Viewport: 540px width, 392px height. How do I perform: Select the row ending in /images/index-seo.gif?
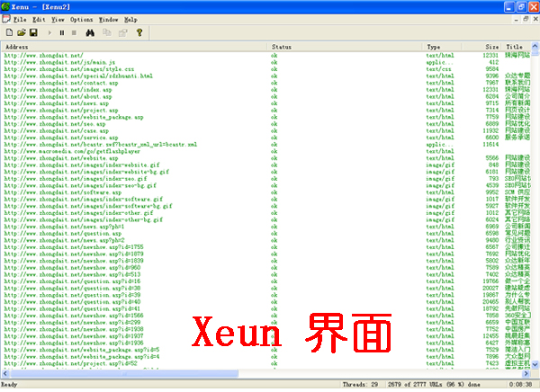(x=267, y=179)
